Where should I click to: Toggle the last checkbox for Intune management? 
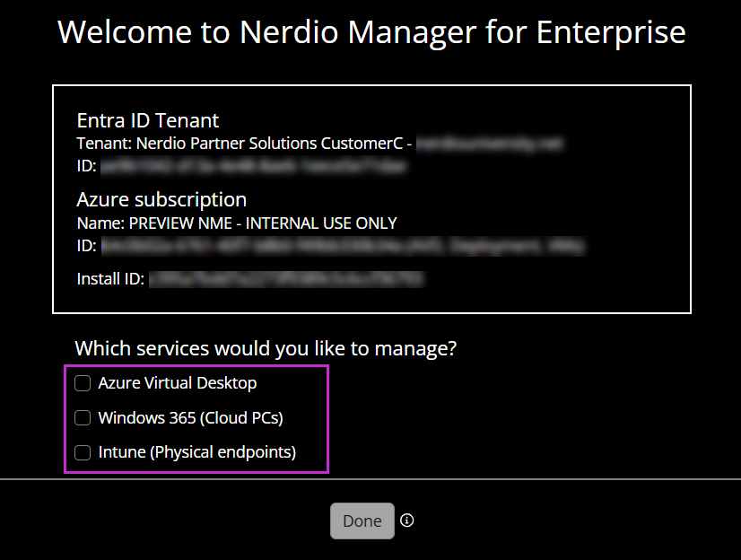click(83, 452)
